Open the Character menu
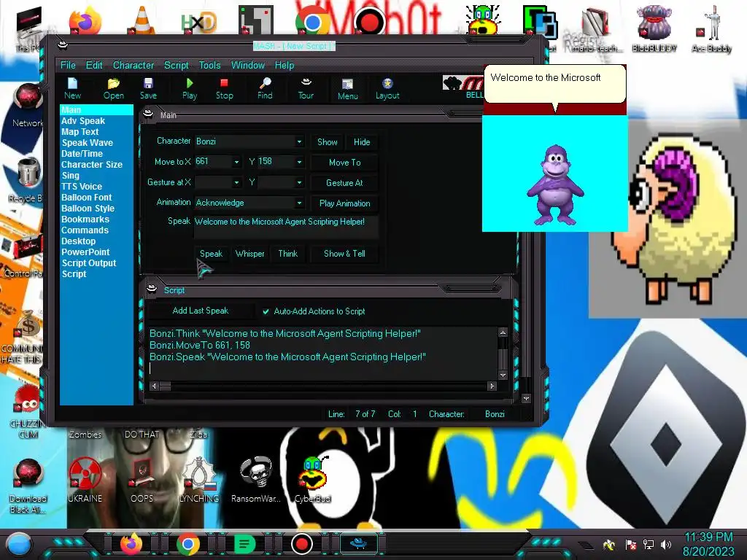 (x=133, y=65)
